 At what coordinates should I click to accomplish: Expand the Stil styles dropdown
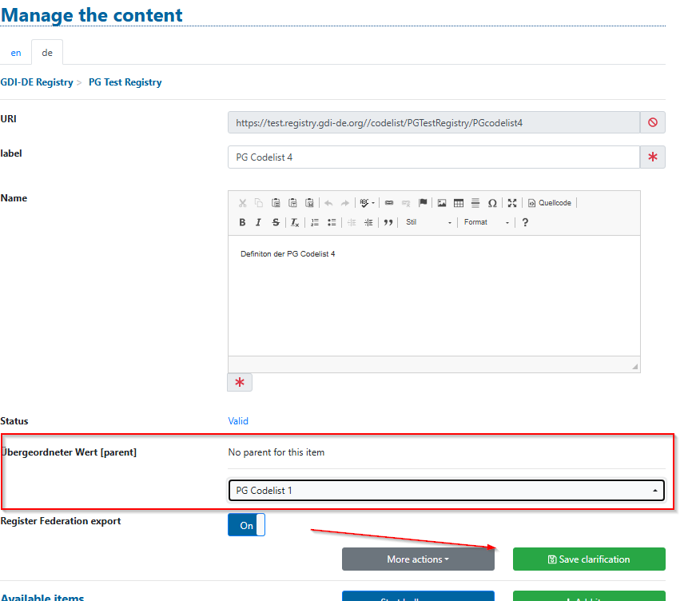[428, 222]
